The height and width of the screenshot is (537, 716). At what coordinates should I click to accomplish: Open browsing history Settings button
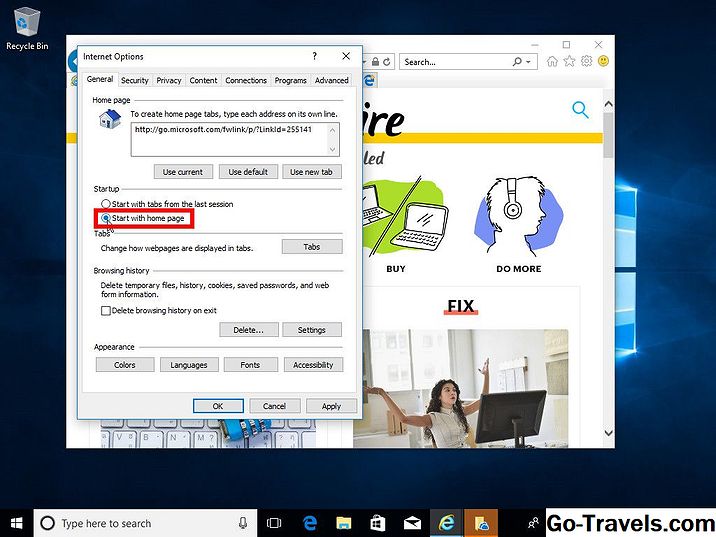[x=312, y=330]
